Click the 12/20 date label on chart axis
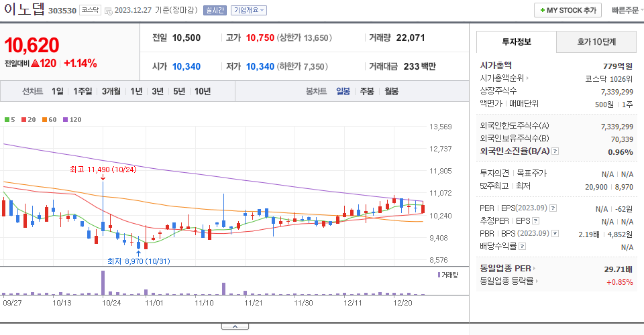644x335 pixels. 402,303
